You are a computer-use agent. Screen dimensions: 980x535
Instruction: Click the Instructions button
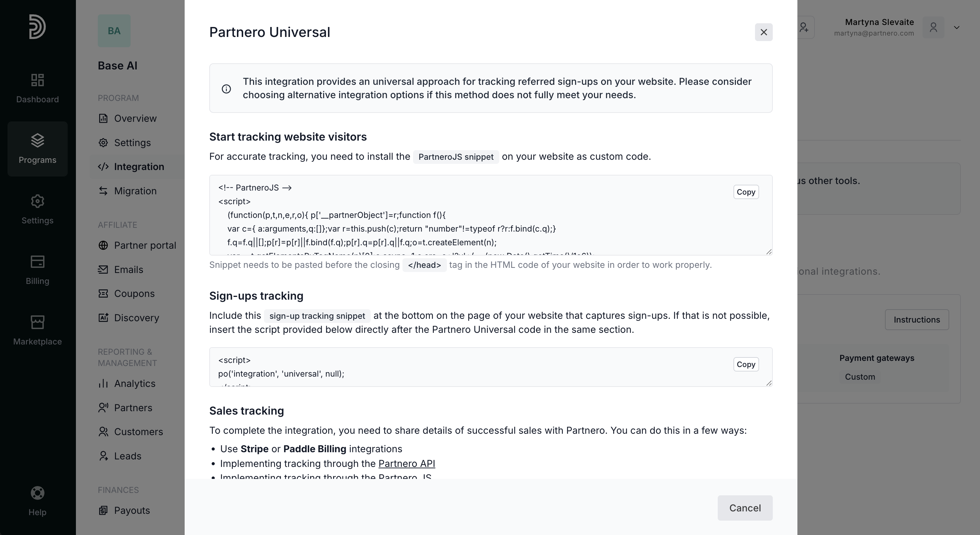[916, 319]
